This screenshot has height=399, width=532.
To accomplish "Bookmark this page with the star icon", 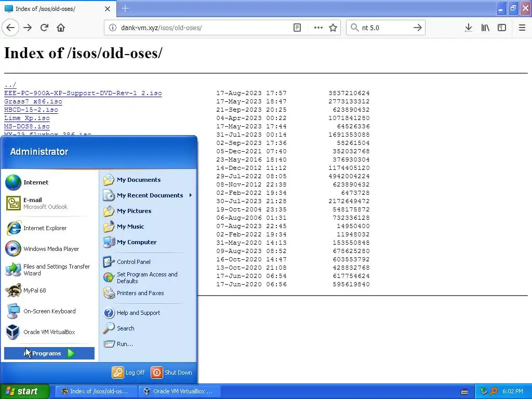I will (333, 28).
